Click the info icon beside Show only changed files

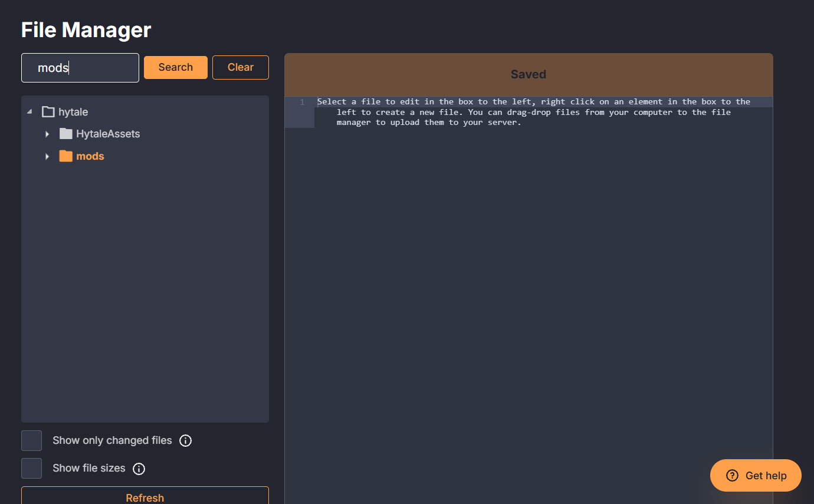click(x=185, y=440)
